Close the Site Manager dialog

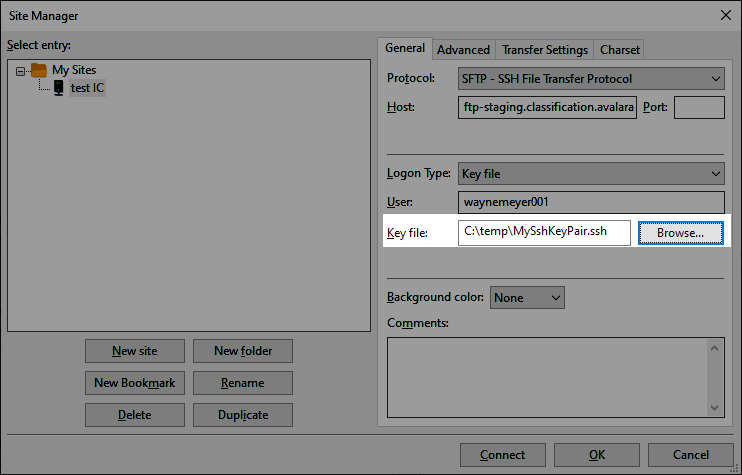725,15
